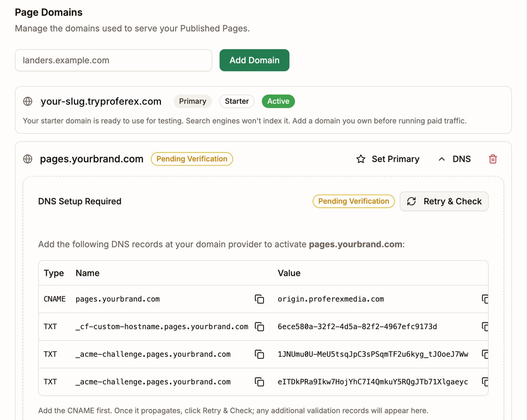Click the origin.proferexmedia.com value text
The image size is (527, 420).
pos(331,299)
